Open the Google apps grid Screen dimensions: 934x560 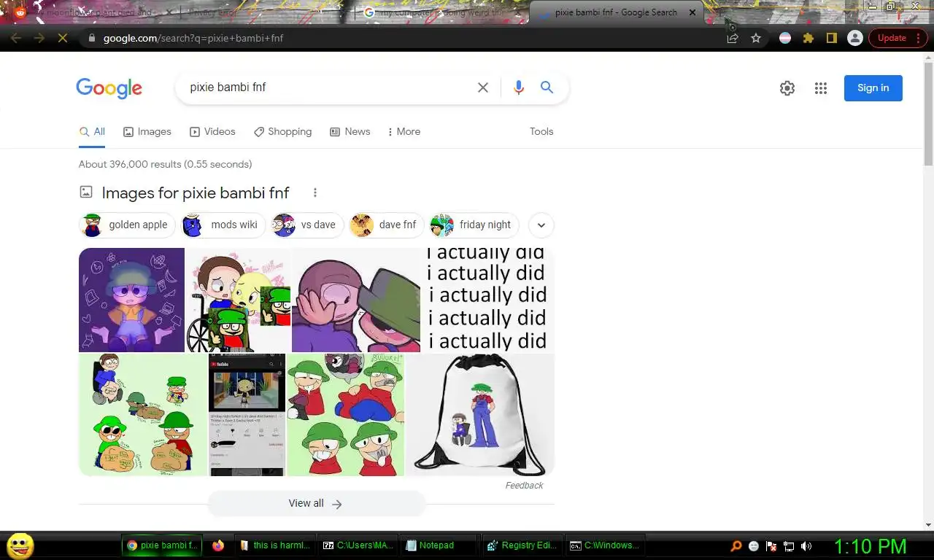pyautogui.click(x=821, y=88)
